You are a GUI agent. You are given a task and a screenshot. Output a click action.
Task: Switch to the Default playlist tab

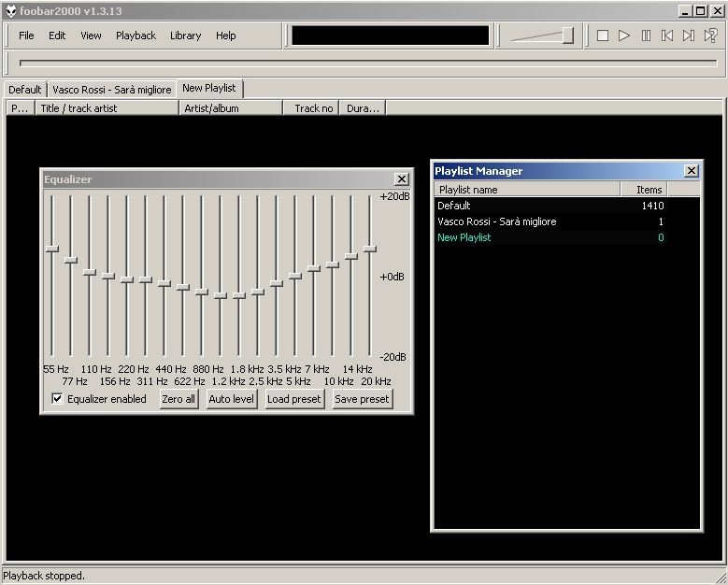[25, 90]
